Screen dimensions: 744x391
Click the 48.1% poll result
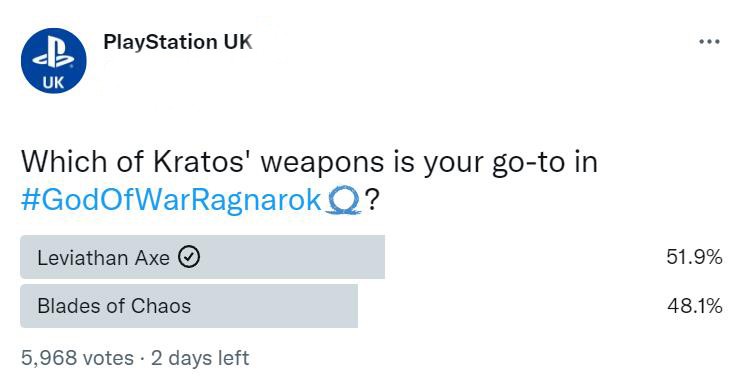(x=695, y=306)
